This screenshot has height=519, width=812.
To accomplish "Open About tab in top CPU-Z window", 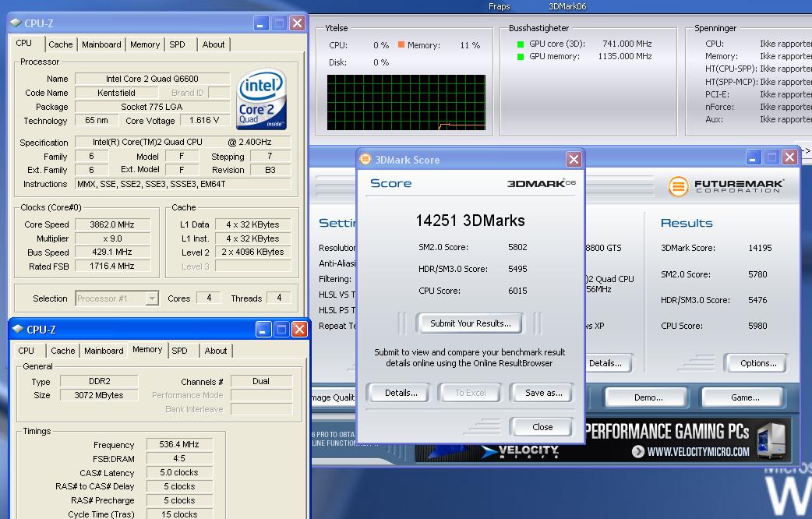I will point(214,44).
